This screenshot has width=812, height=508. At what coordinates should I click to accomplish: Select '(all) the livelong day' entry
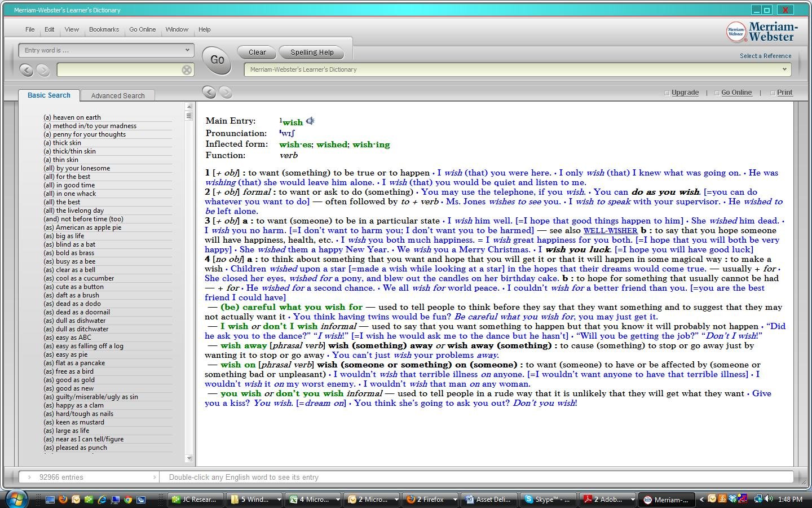(x=74, y=211)
